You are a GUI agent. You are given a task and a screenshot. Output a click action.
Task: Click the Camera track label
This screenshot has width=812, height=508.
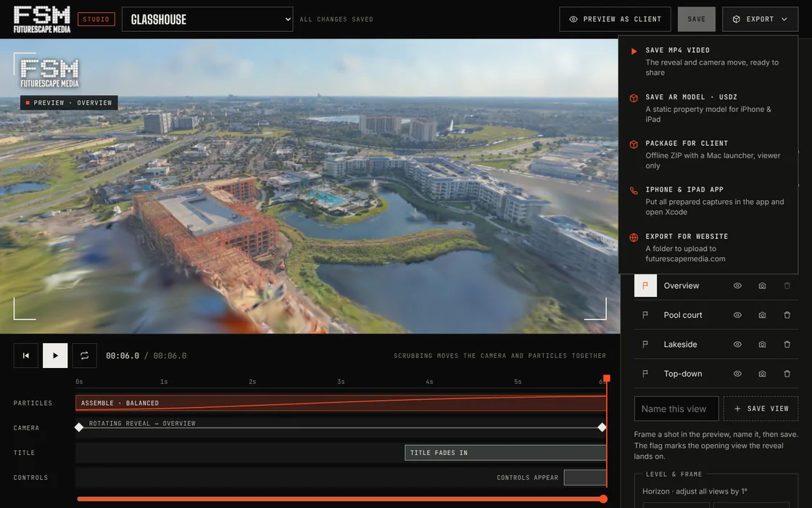coord(26,427)
